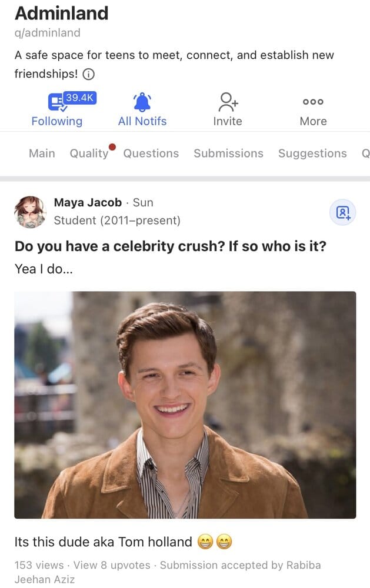Viewport: 370px width, 588px height.
Task: Open the Tom Holland photo
Action: [185, 405]
